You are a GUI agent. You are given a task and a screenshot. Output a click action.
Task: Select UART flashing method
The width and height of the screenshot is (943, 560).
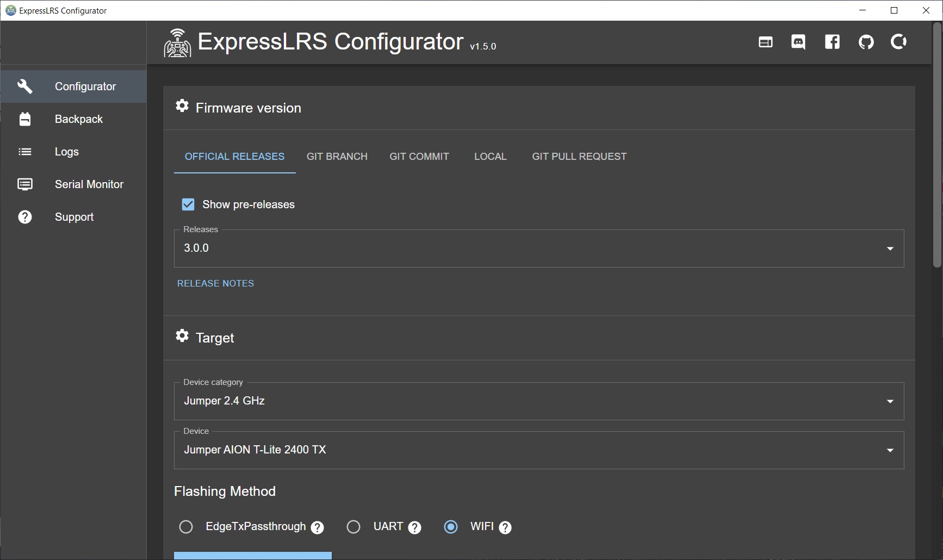[x=353, y=527]
